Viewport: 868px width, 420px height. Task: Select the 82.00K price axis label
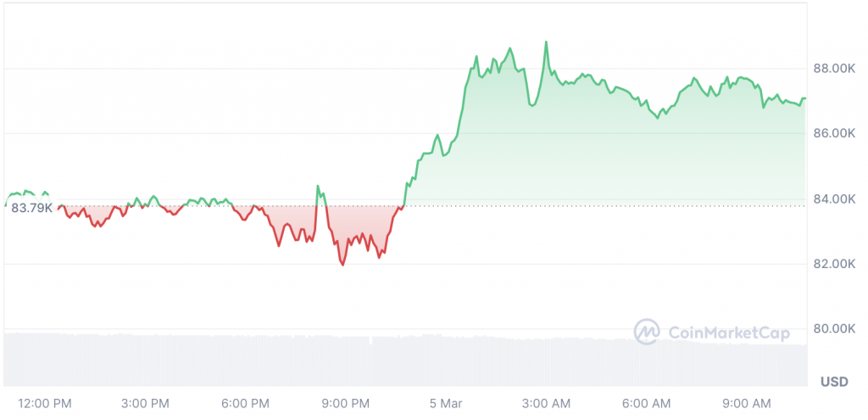pyautogui.click(x=834, y=263)
